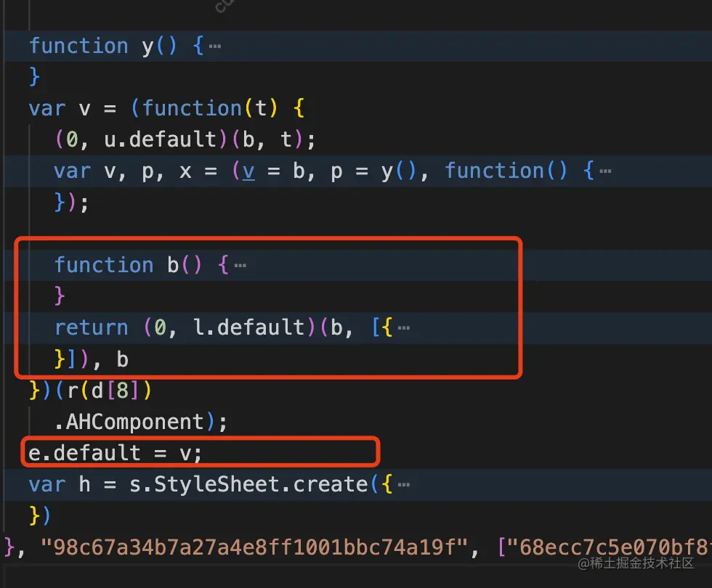Click 'return' keyword
This screenshot has width=712, height=588.
(x=92, y=327)
